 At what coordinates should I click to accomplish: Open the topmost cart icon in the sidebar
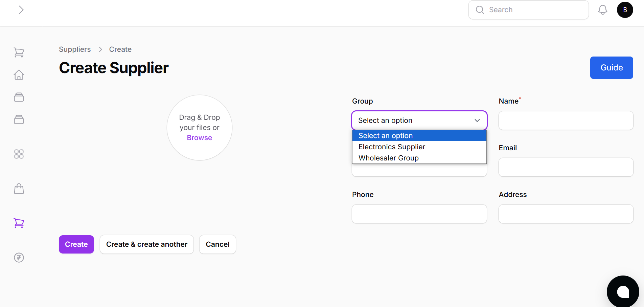[x=19, y=52]
